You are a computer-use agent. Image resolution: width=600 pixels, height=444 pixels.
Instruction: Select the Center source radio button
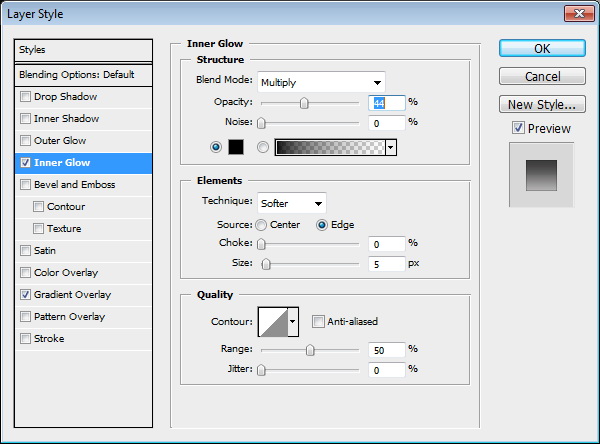[x=261, y=225]
